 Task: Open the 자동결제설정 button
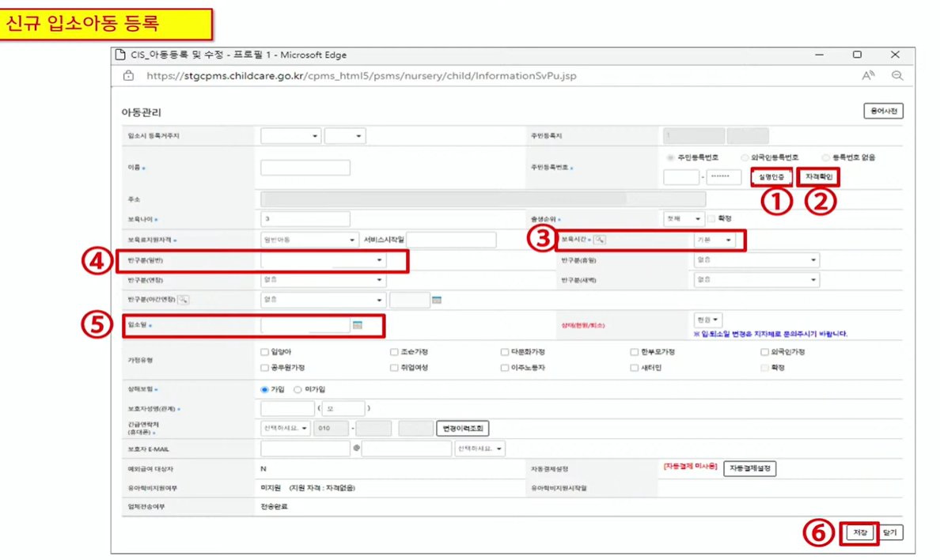(749, 468)
